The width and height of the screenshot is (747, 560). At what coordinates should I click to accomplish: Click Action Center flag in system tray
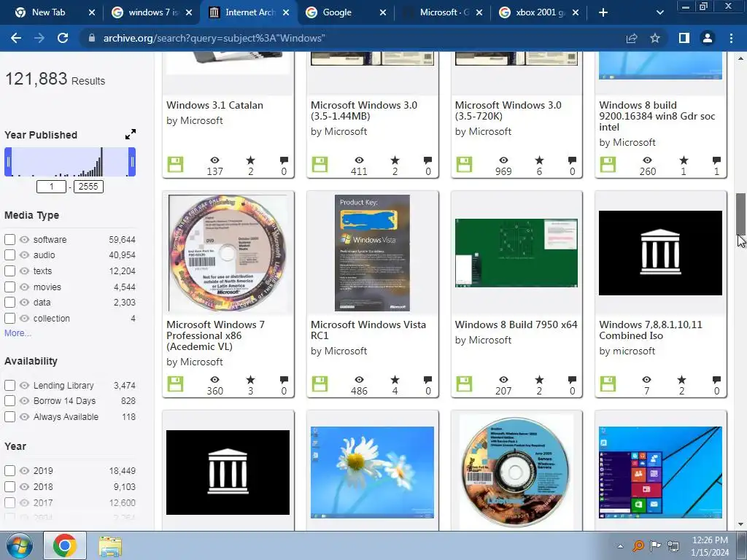[x=656, y=545]
